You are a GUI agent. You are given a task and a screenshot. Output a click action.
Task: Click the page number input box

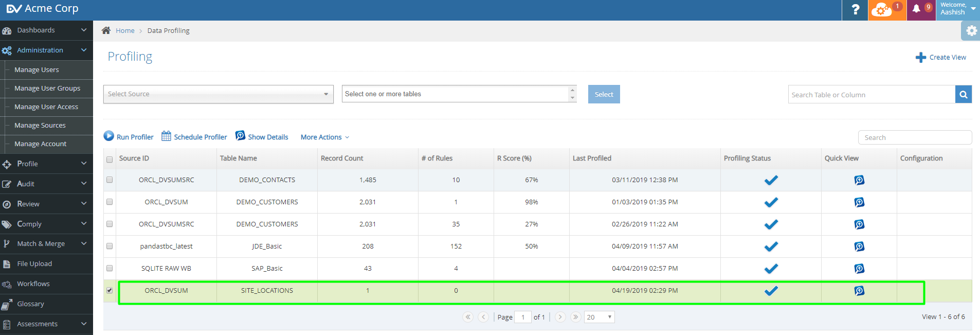[523, 317]
